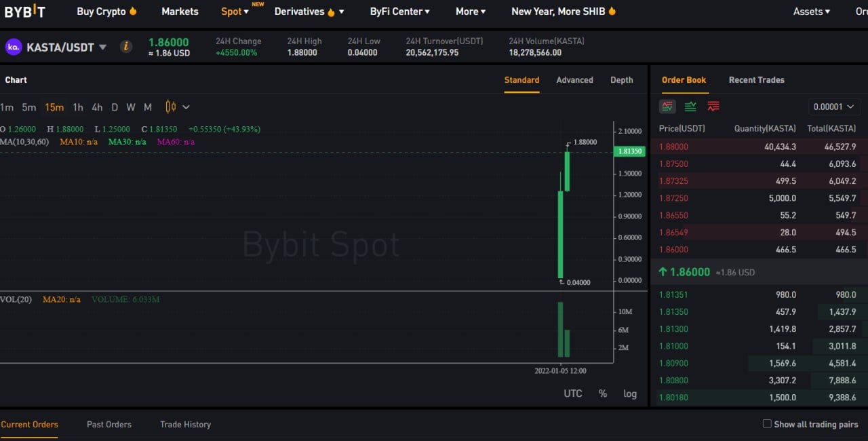The height and width of the screenshot is (441, 868).
Task: Expand the KASTA/USDT pair selector
Action: pos(103,47)
